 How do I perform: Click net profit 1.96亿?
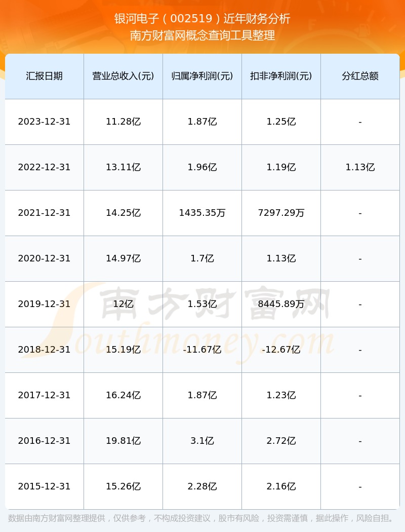point(202,167)
